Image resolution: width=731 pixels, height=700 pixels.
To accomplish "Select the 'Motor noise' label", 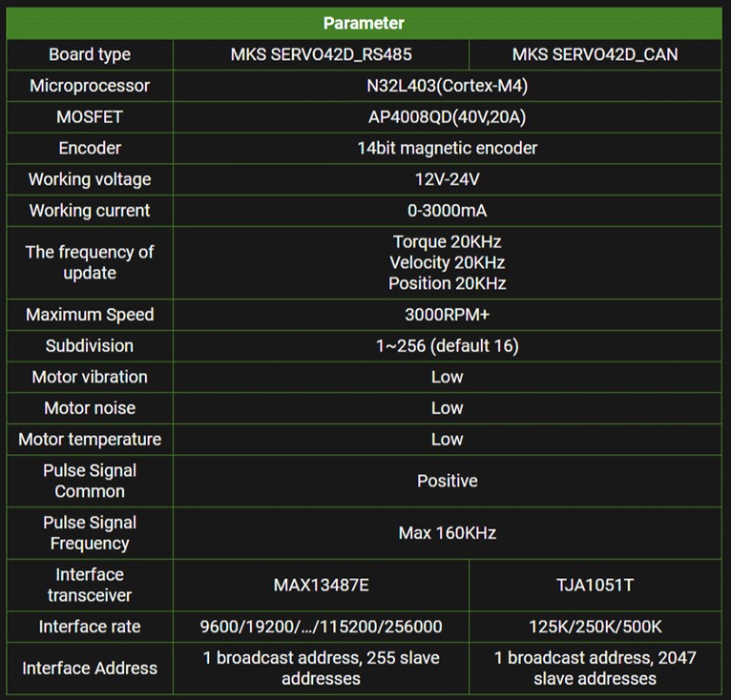I will click(90, 408).
